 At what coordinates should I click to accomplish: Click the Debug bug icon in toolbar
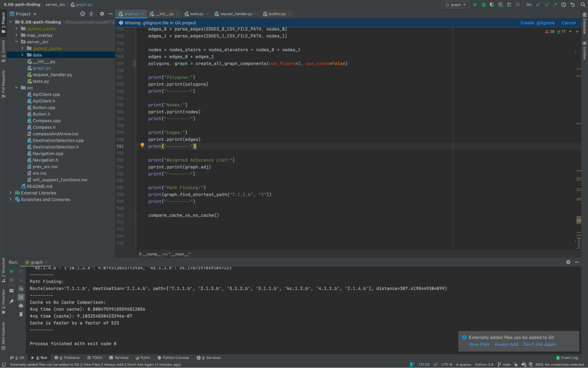tap(484, 5)
